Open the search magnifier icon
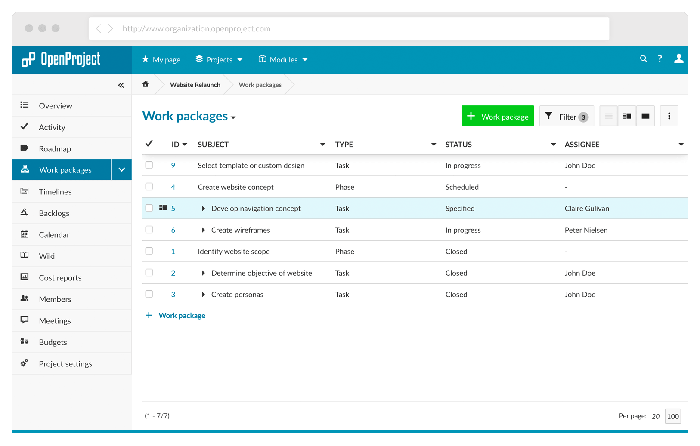 (x=643, y=58)
